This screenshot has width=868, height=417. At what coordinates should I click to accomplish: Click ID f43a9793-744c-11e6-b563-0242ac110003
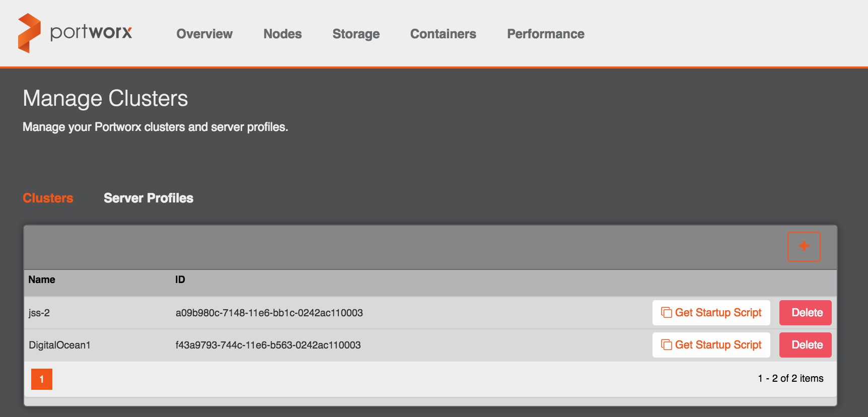(x=268, y=345)
